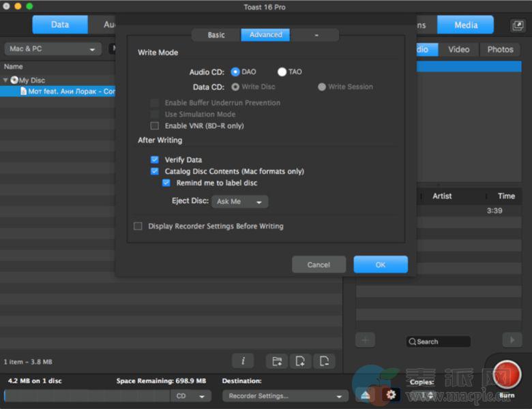Select TAO radio button for Audio CD
The height and width of the screenshot is (409, 532).
(282, 72)
